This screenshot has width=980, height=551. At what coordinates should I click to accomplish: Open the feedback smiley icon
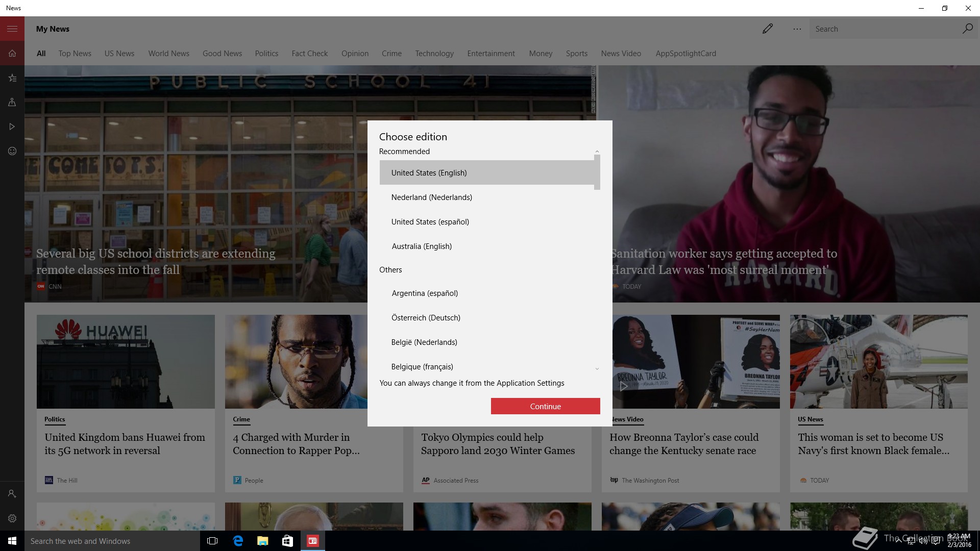point(12,151)
